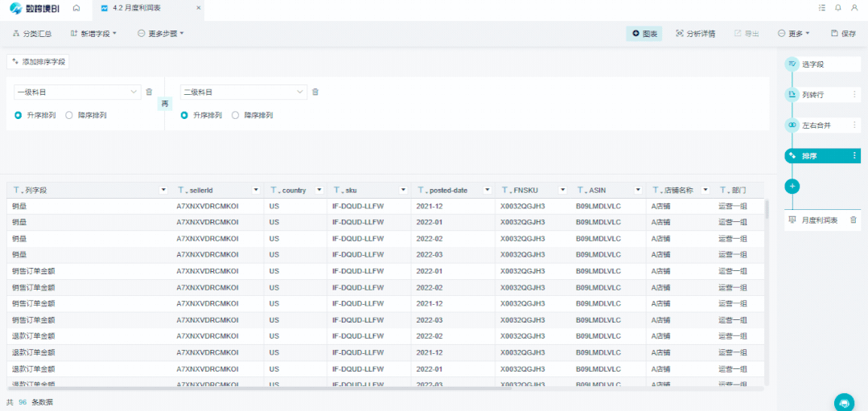Screen dimensions: 868x411
Task: Open the sellerId column filter dropdown
Action: pos(256,190)
